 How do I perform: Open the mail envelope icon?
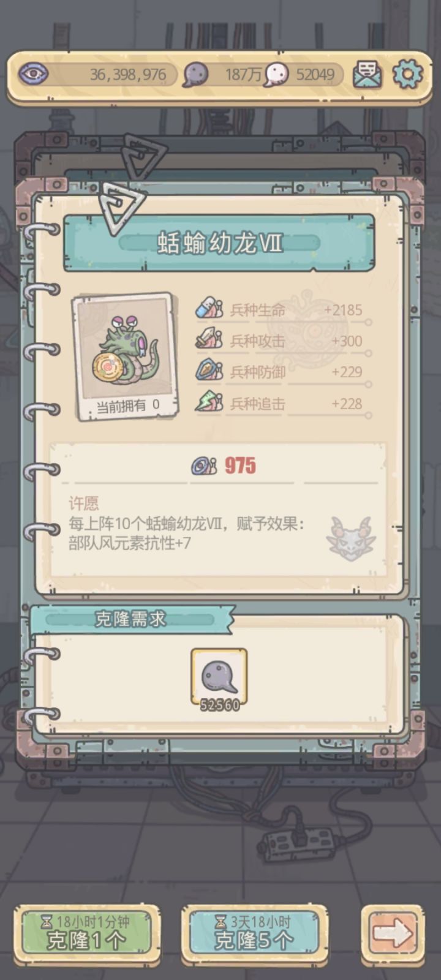click(367, 75)
